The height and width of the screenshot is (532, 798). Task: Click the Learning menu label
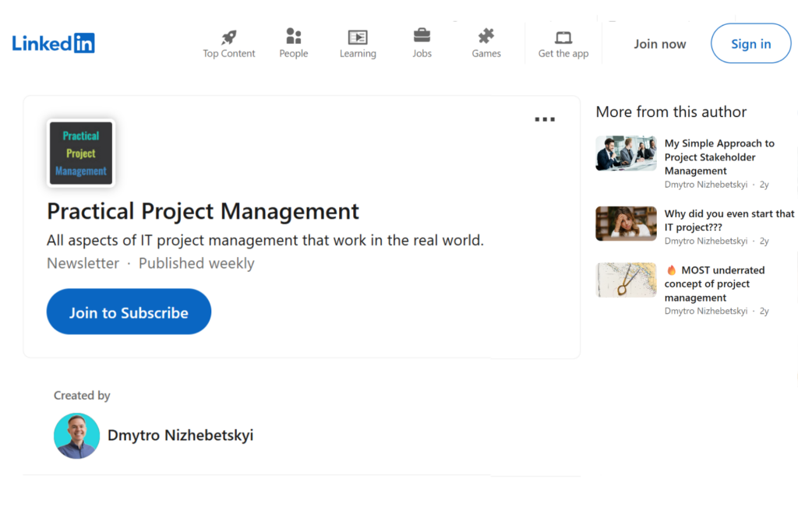358,54
